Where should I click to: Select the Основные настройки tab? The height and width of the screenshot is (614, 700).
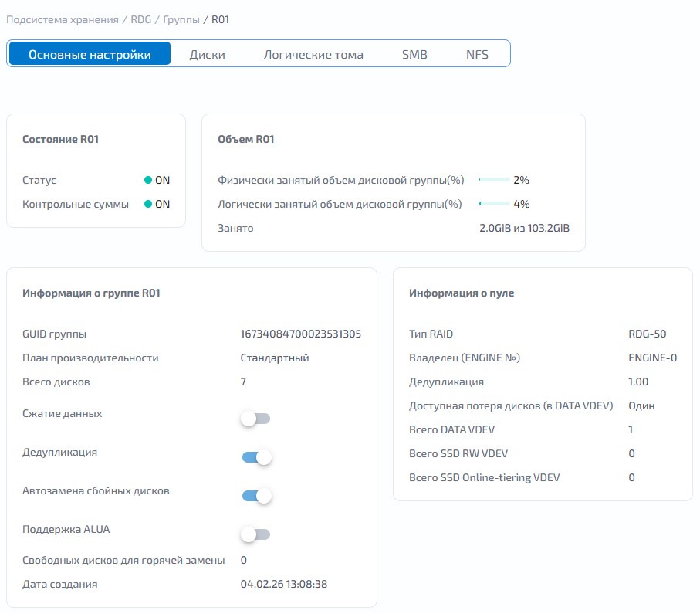(x=90, y=55)
